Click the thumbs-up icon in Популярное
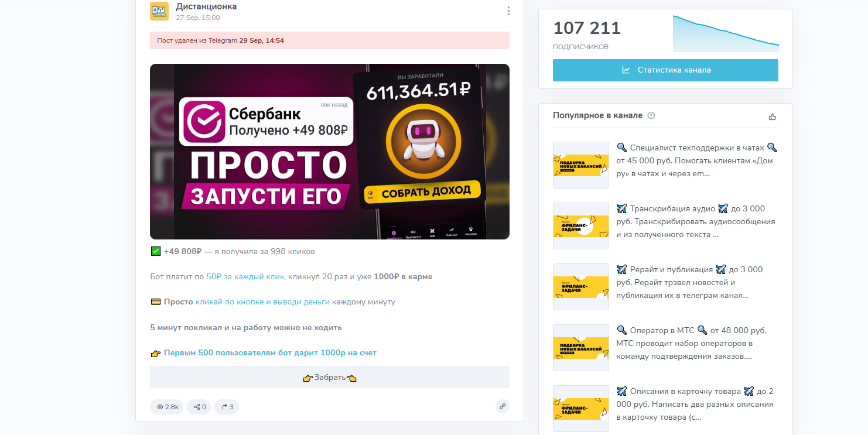868x435 pixels. tap(772, 117)
